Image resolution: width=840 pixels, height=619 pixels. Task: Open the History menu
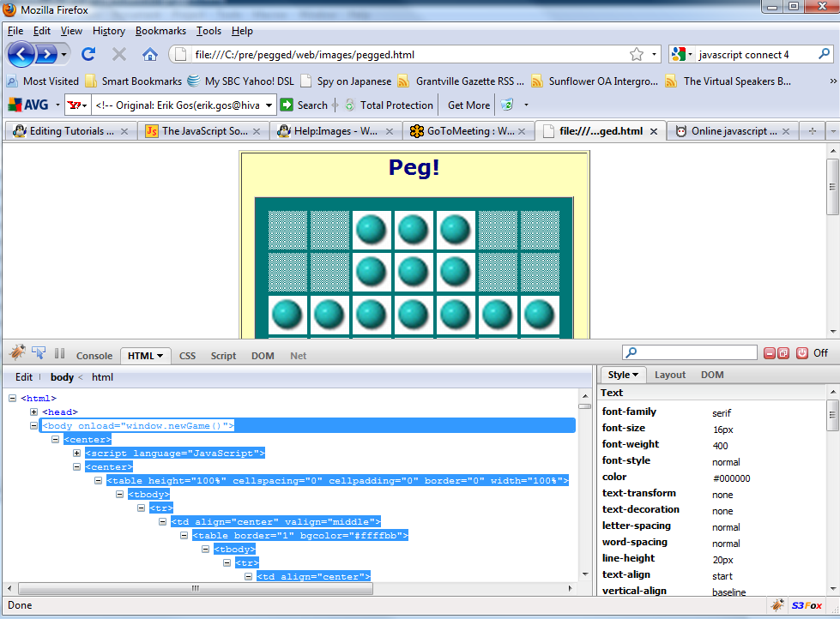109,31
